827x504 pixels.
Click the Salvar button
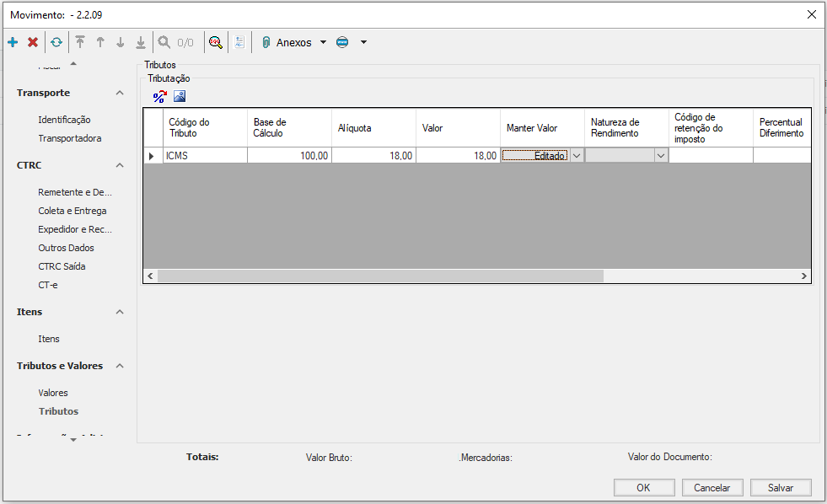[x=781, y=488]
